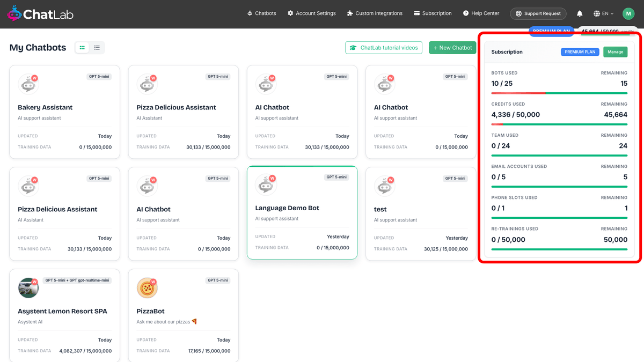
Task: Click the GPT 5-mini + GPT gpt-realtime-mini badge
Action: click(x=77, y=280)
